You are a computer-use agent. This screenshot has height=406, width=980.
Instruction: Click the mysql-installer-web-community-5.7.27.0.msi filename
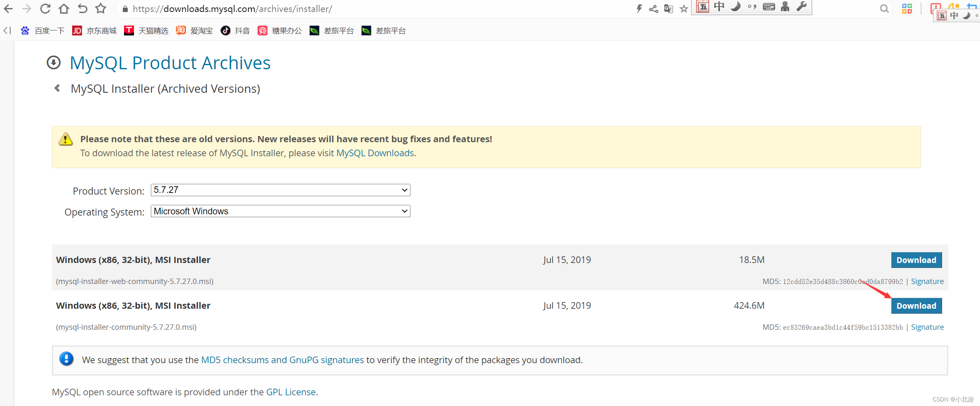coord(135,282)
